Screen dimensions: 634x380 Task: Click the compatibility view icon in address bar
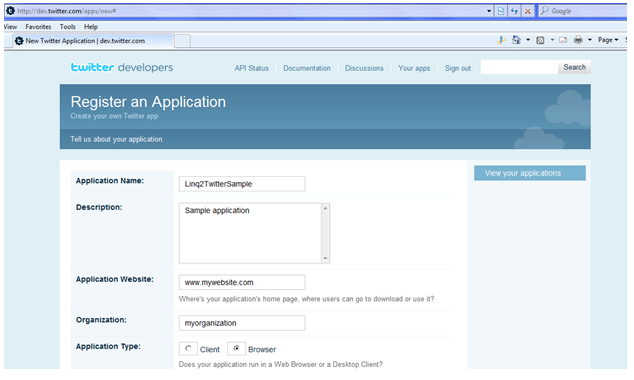[x=501, y=11]
